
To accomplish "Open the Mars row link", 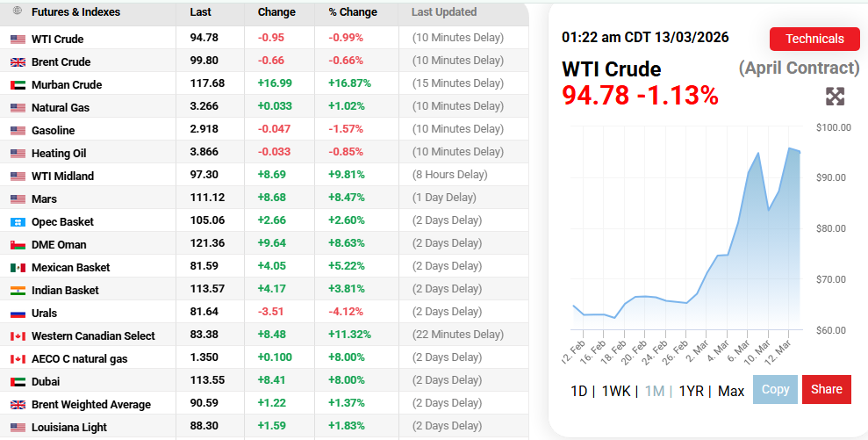I will pos(44,199).
